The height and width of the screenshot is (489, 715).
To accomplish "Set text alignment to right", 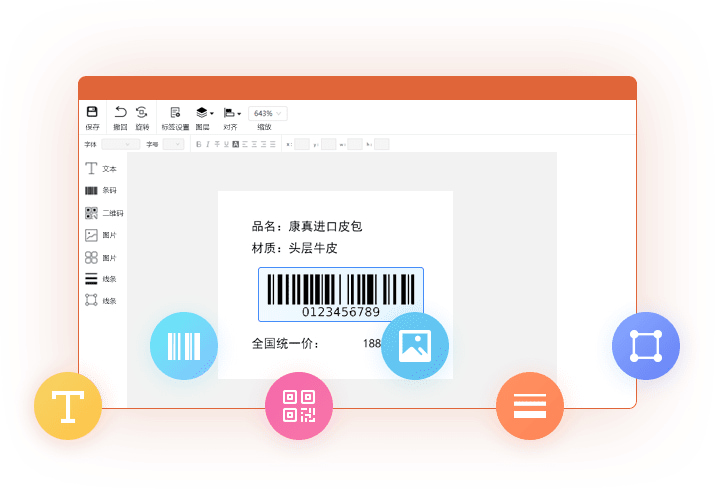I will point(264,145).
